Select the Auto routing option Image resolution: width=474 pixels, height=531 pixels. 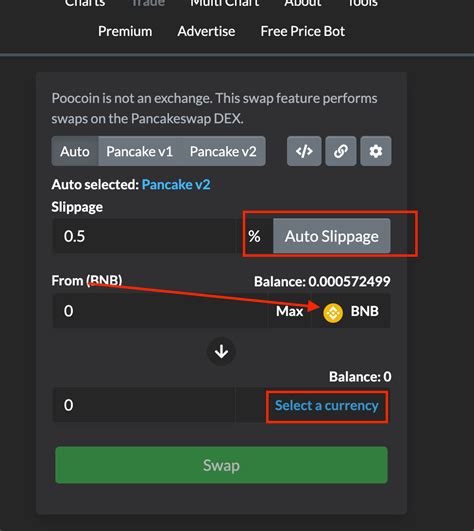click(x=75, y=151)
